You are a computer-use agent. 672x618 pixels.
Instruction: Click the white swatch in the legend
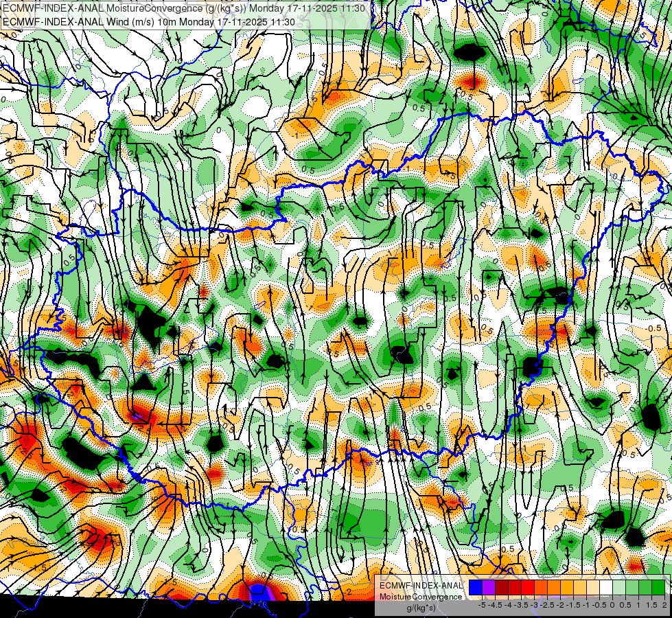click(606, 587)
